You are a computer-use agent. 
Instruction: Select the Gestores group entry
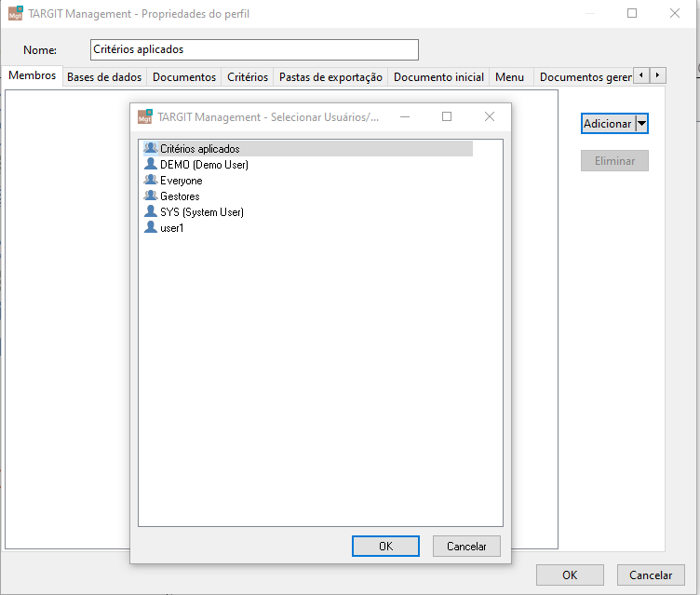point(180,196)
